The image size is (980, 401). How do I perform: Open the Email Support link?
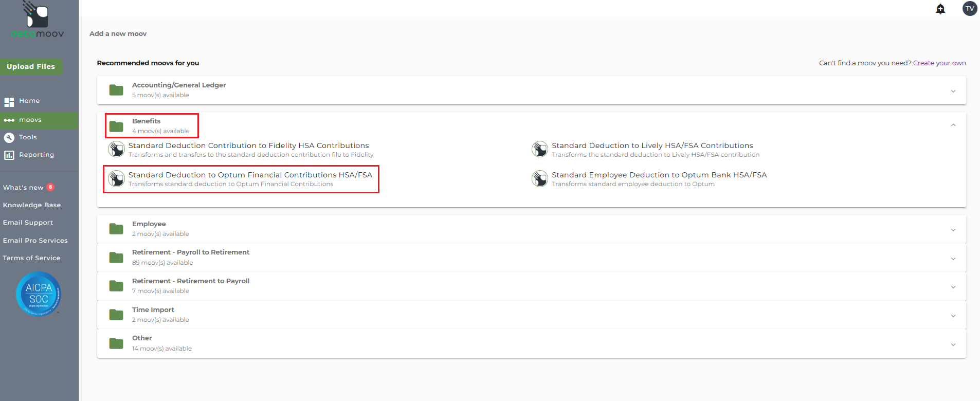click(x=28, y=223)
